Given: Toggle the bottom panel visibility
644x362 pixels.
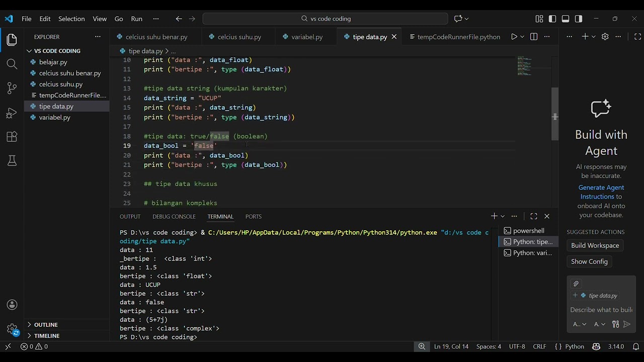Looking at the screenshot, I should point(566,19).
